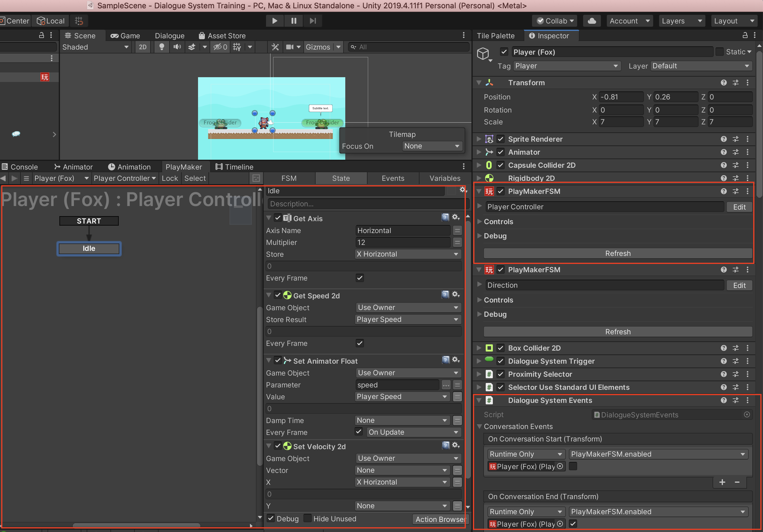Click the Edit button for Player Controller FSM
The image size is (763, 532).
point(739,207)
